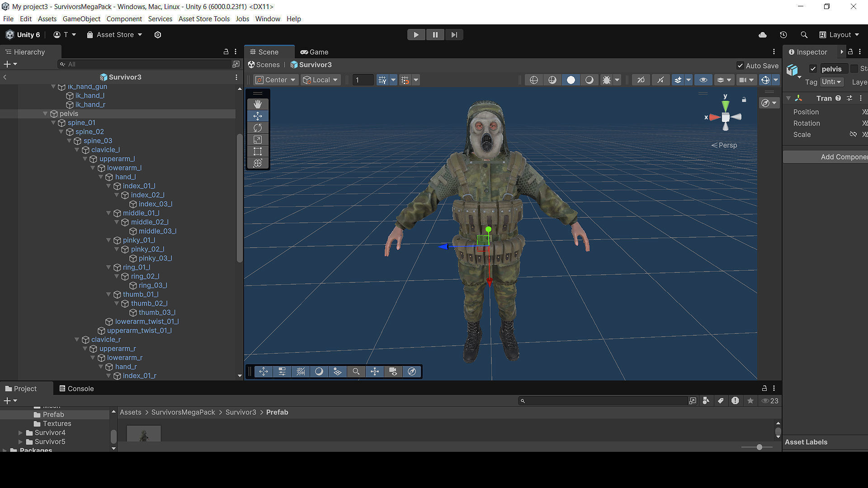This screenshot has width=868, height=488.
Task: Switch to the Console tab
Action: click(x=76, y=389)
